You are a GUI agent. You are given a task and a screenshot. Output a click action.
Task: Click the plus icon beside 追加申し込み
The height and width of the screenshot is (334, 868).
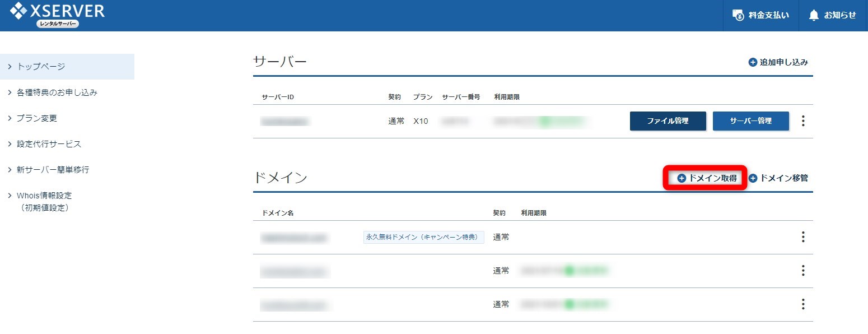pyautogui.click(x=753, y=62)
